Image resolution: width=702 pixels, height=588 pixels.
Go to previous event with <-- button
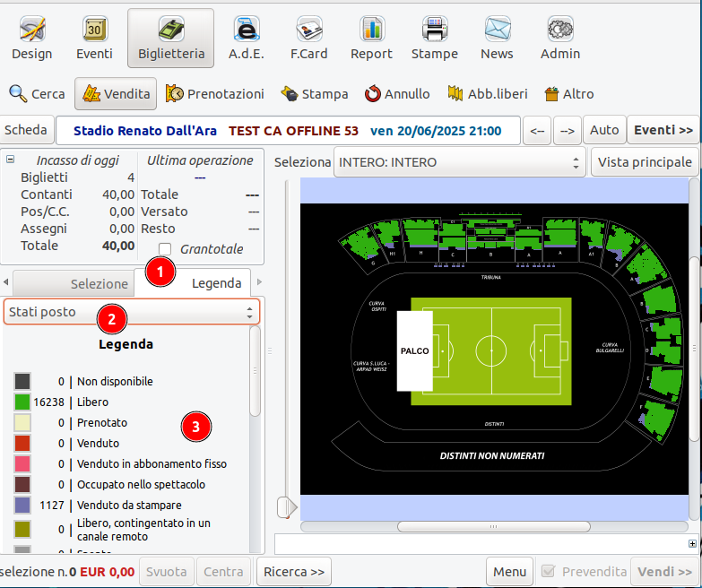pyautogui.click(x=537, y=130)
